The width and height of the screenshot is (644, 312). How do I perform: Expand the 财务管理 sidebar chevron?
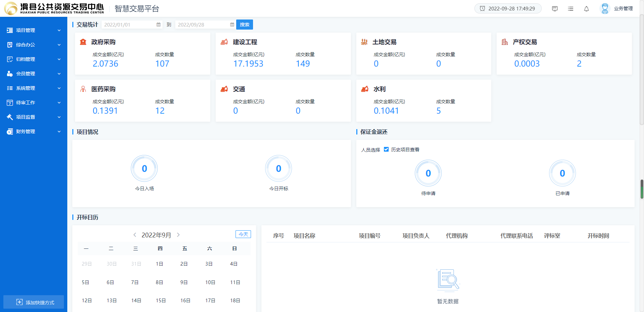pyautogui.click(x=59, y=131)
